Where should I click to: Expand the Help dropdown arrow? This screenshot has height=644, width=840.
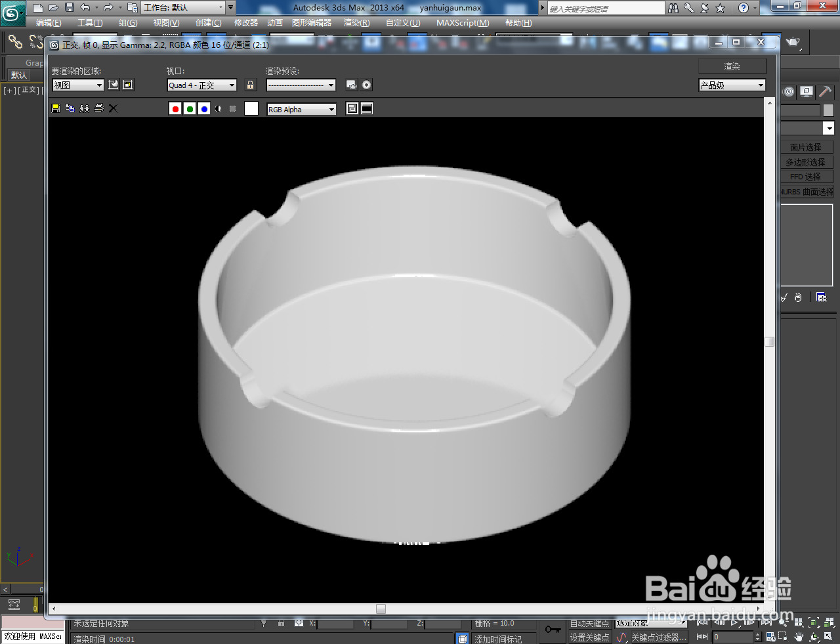(754, 8)
